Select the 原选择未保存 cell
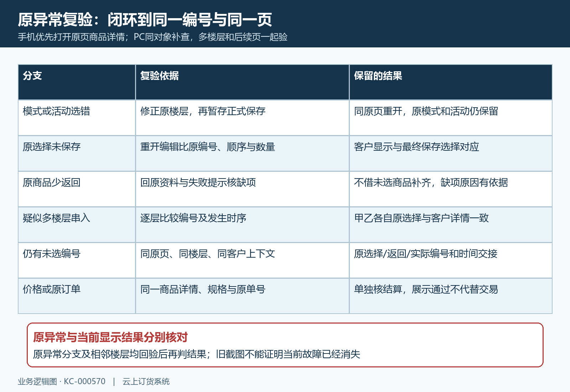Screen dimensions: 570x392 (77, 154)
